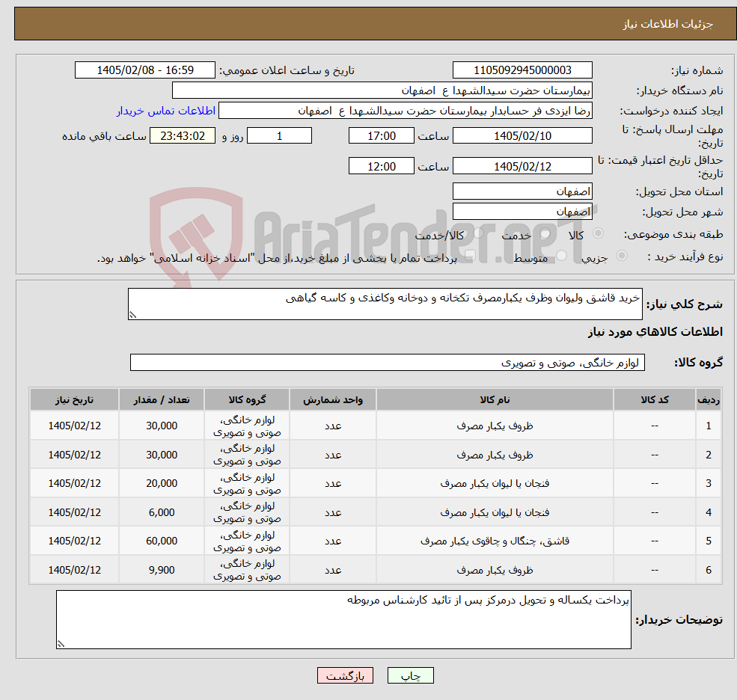Click the page header جزئیات اطلاعات نیاز

coord(668,24)
